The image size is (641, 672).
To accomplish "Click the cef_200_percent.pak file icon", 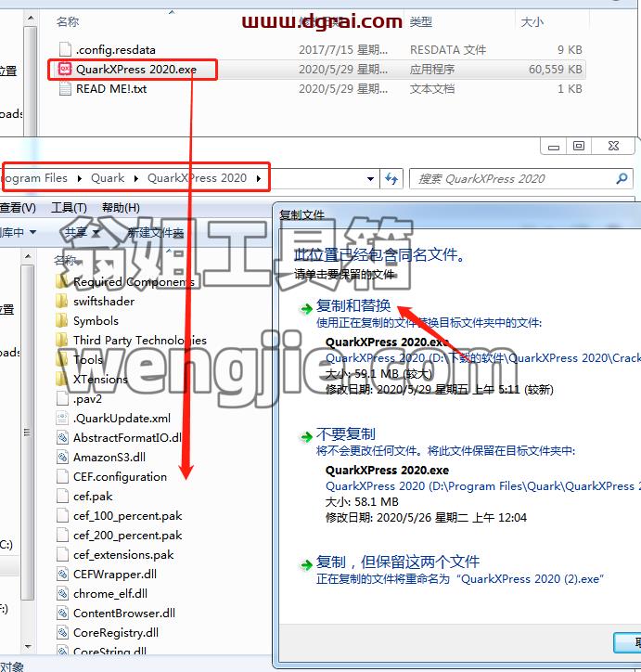I will (62, 535).
